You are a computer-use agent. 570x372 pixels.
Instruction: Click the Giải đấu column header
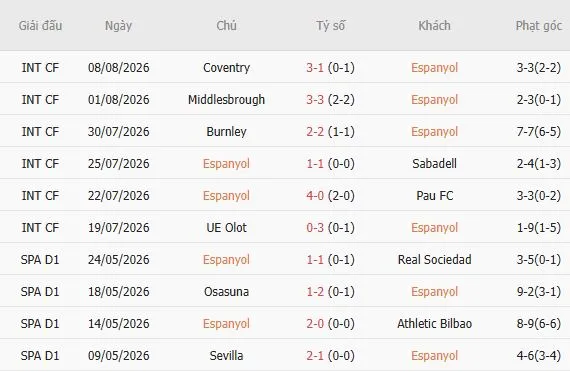tap(40, 25)
